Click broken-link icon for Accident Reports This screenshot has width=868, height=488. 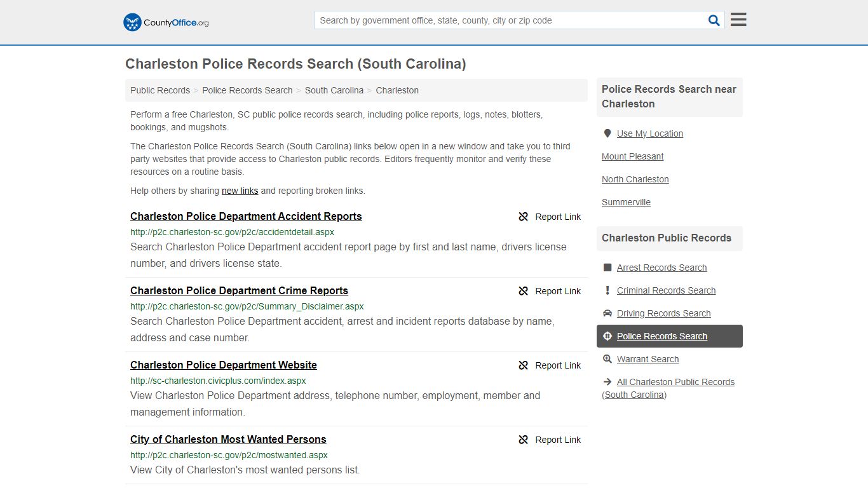524,217
